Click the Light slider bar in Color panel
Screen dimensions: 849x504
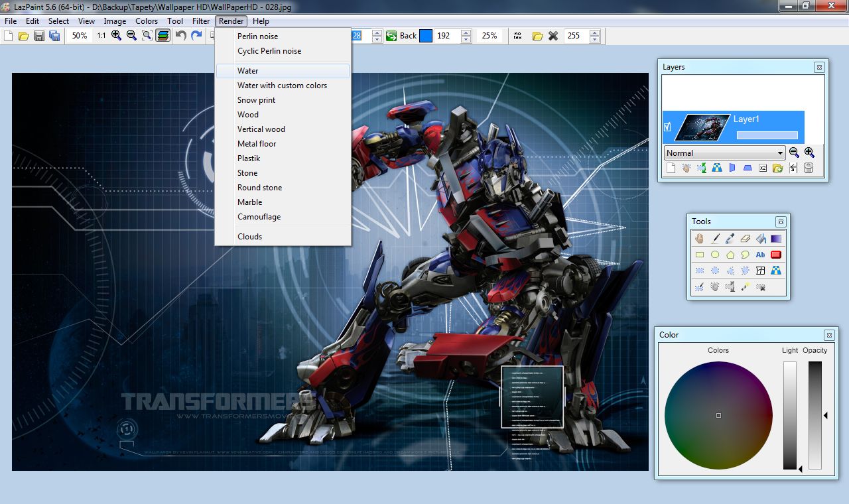[x=789, y=415]
